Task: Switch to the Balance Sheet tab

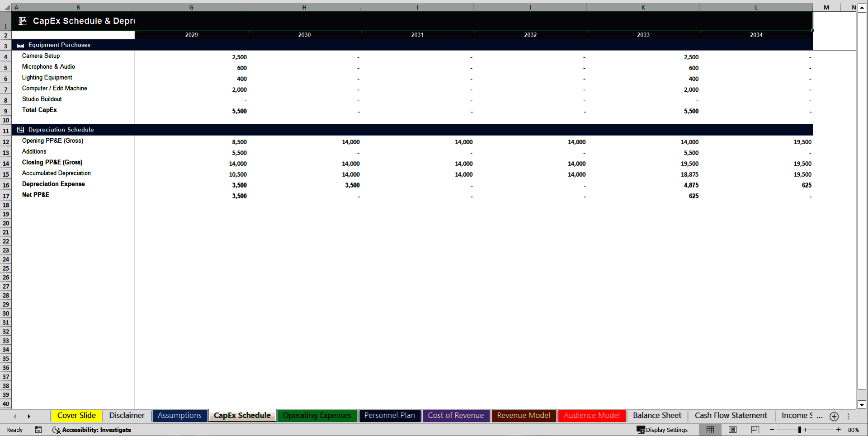Action: pos(656,415)
